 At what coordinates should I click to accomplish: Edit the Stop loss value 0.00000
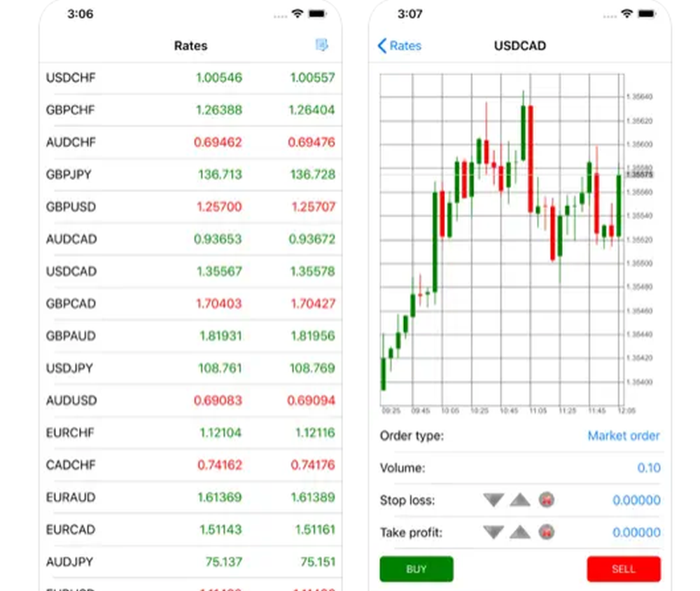click(636, 500)
